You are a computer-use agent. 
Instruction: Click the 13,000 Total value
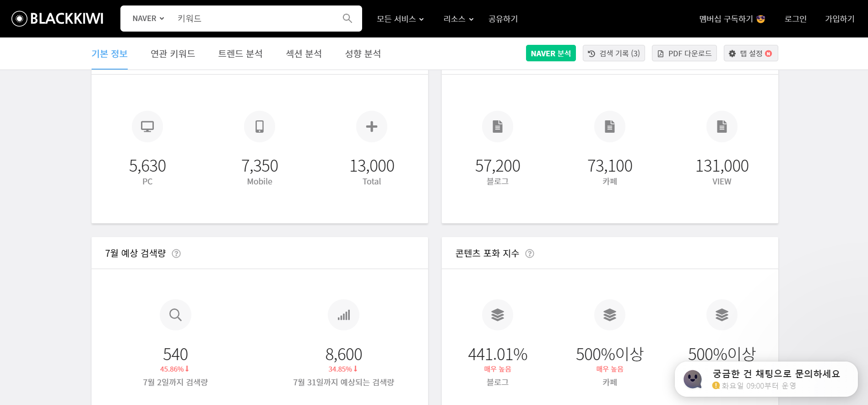pos(372,166)
